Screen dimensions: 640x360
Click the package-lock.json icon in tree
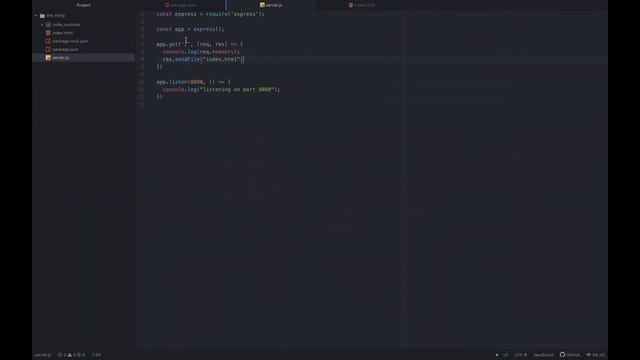point(48,41)
